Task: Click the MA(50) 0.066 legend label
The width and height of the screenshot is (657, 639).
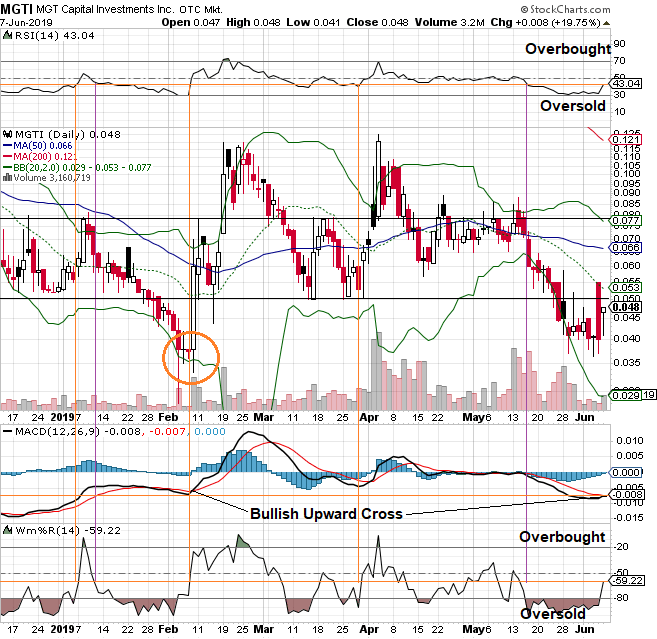Action: [x=43, y=145]
